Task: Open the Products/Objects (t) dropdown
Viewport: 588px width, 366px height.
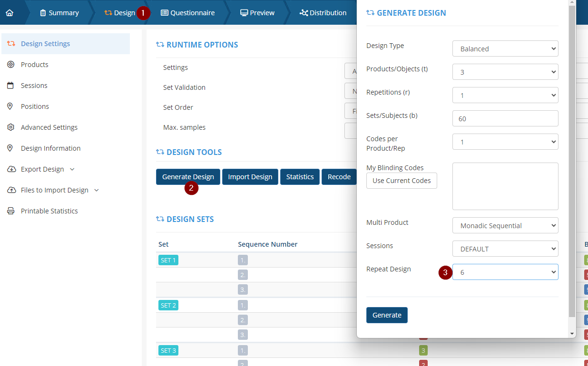Action: (x=505, y=72)
